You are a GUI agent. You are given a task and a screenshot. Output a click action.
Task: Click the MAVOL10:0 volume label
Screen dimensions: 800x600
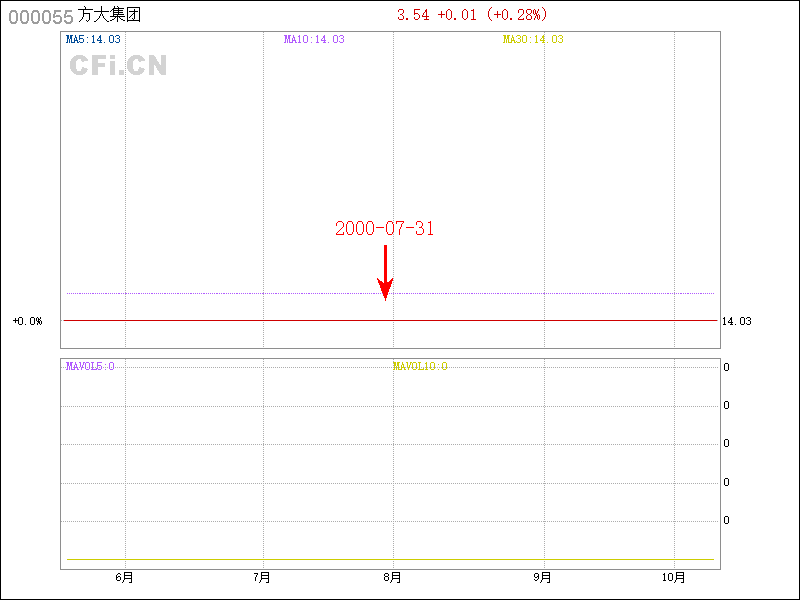[420, 366]
